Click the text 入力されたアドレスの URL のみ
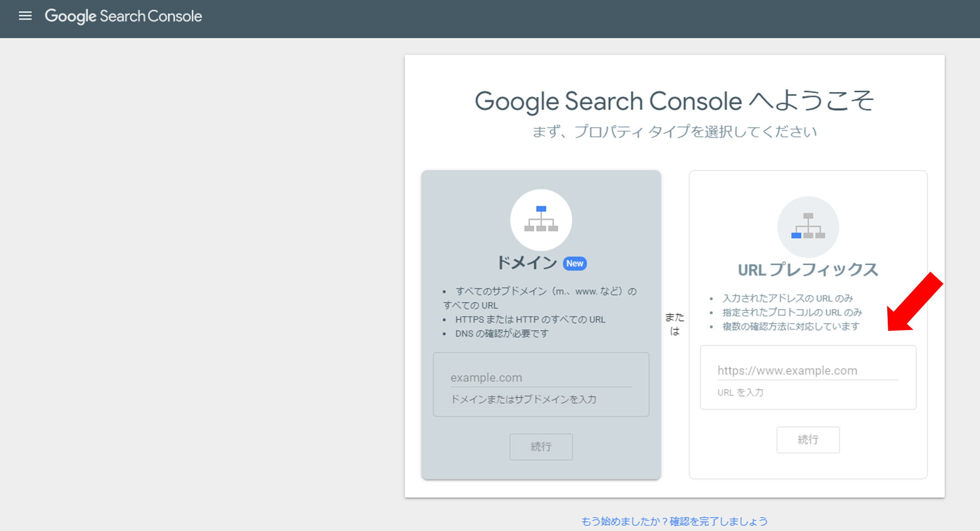 pyautogui.click(x=788, y=298)
